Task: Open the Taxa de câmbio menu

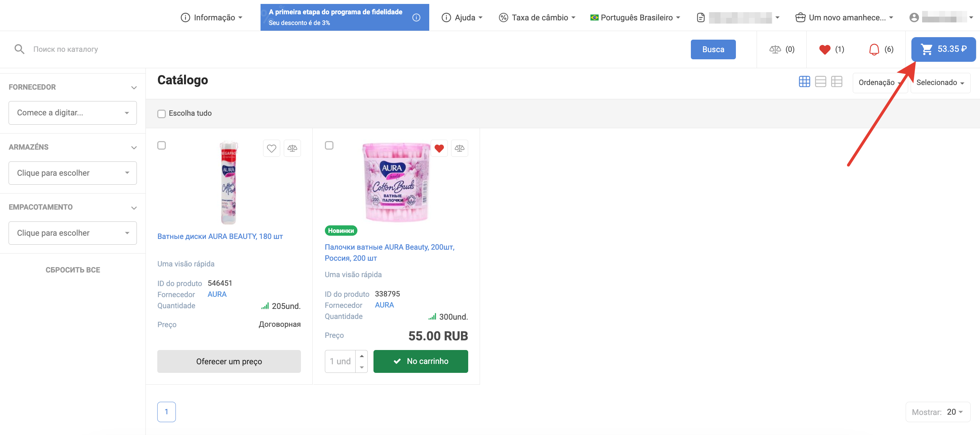Action: coord(537,17)
